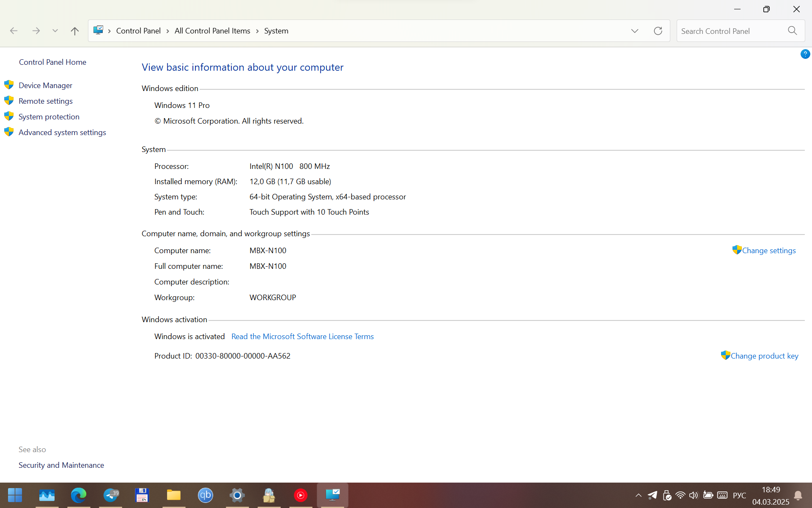Open help via blue question mark

click(x=805, y=54)
